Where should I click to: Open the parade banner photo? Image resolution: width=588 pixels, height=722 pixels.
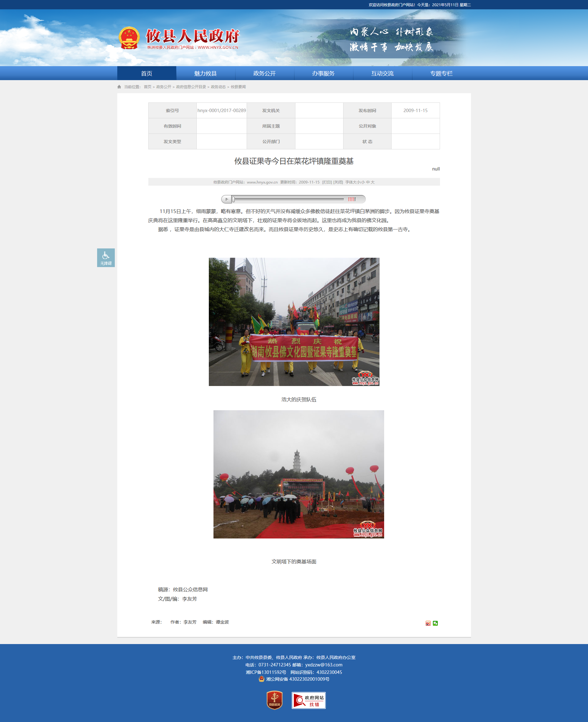pyautogui.click(x=294, y=322)
